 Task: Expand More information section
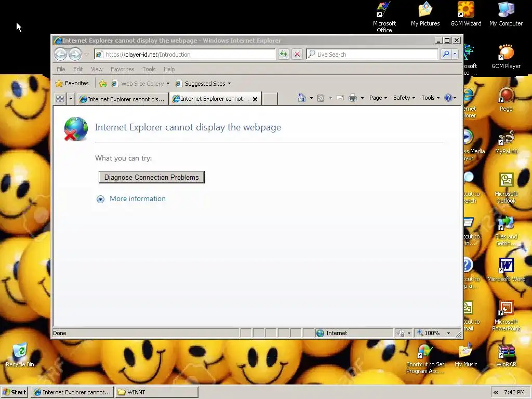pyautogui.click(x=131, y=199)
